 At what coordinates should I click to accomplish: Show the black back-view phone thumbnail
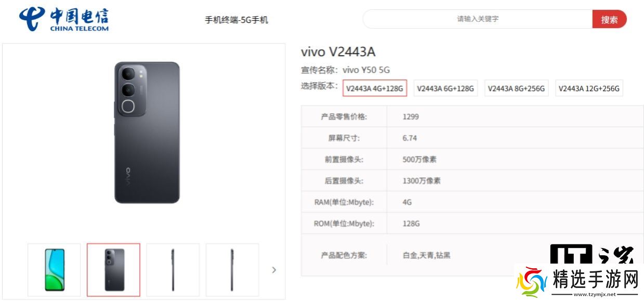[113, 270]
